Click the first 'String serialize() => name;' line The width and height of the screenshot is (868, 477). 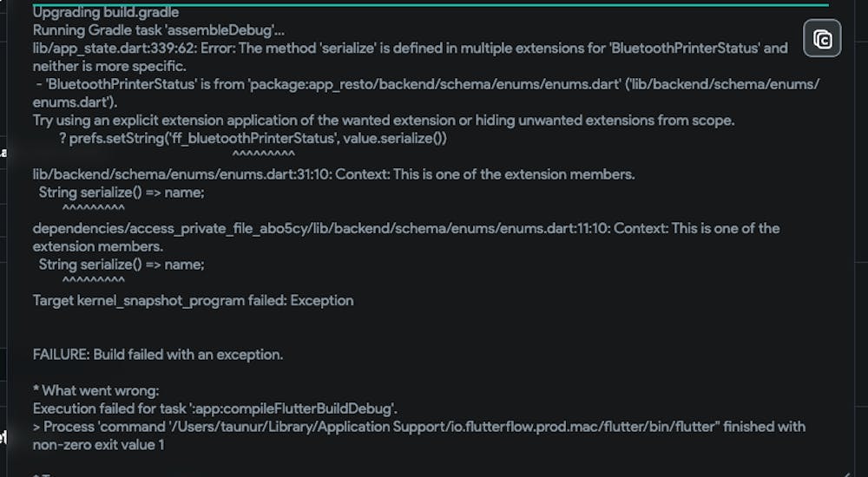(x=122, y=193)
